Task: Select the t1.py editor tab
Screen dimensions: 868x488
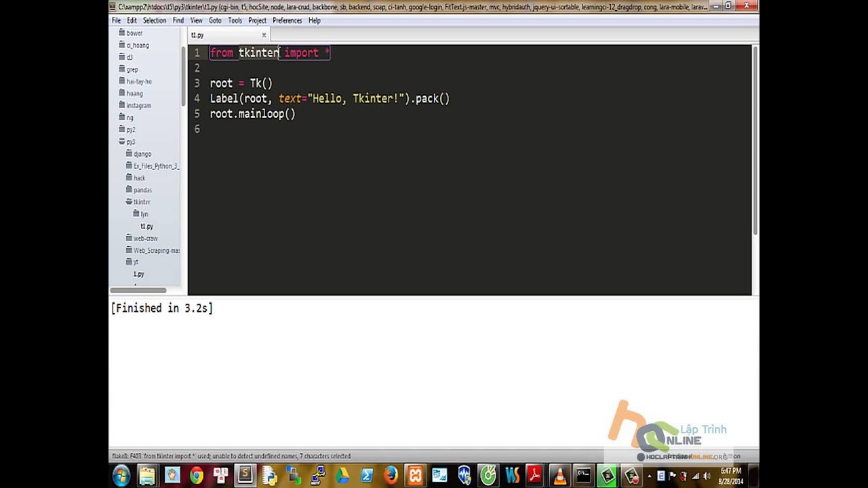Action: [x=229, y=35]
